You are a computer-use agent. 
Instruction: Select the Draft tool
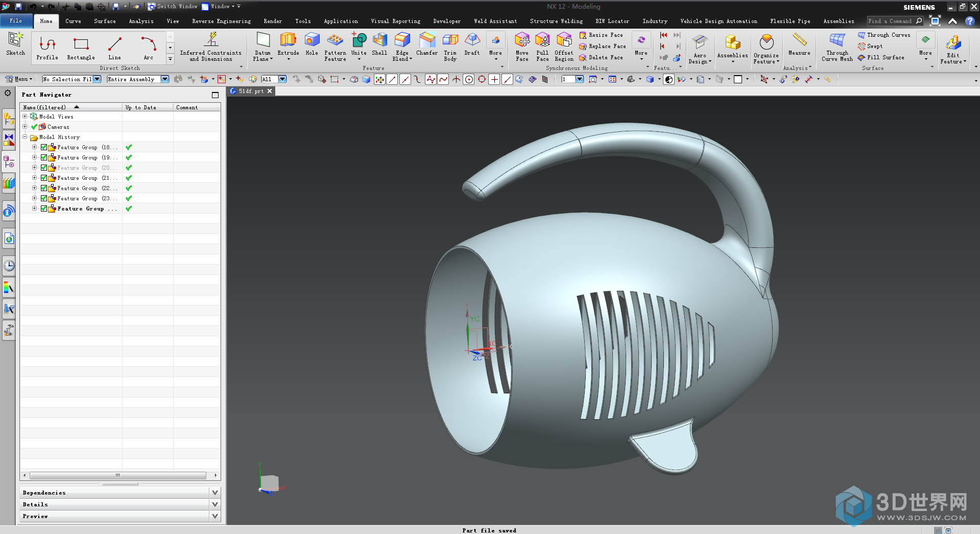pyautogui.click(x=472, y=44)
